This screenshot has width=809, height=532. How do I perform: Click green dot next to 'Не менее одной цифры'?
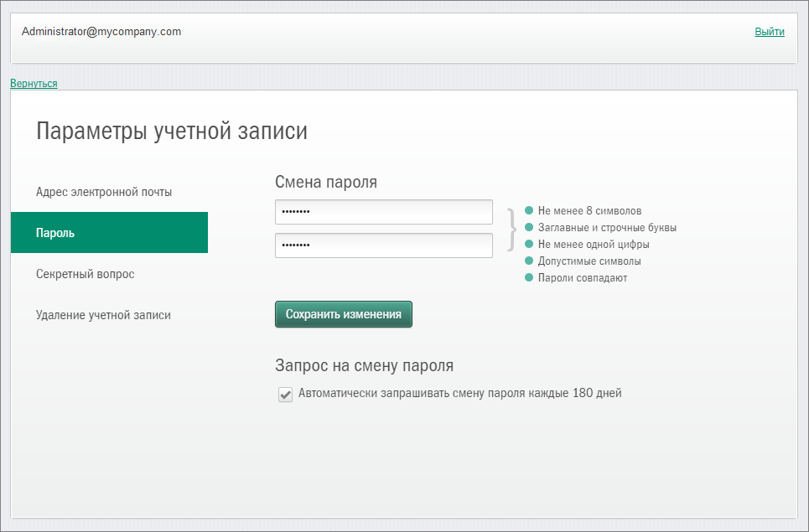coord(529,245)
